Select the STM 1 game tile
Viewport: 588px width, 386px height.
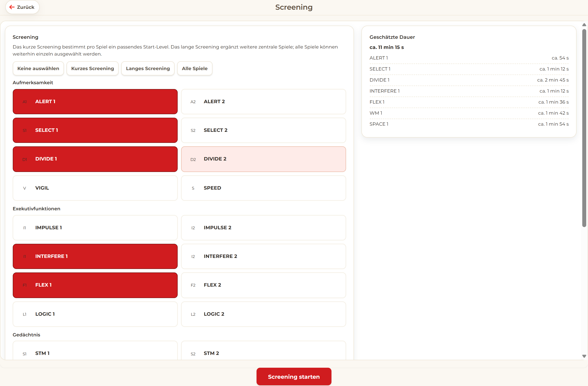point(95,351)
